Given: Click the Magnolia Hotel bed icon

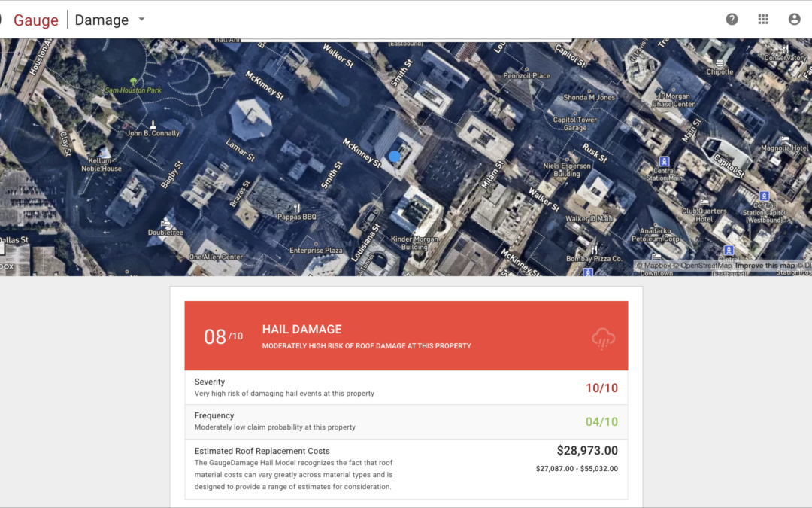Looking at the screenshot, I should 784,139.
